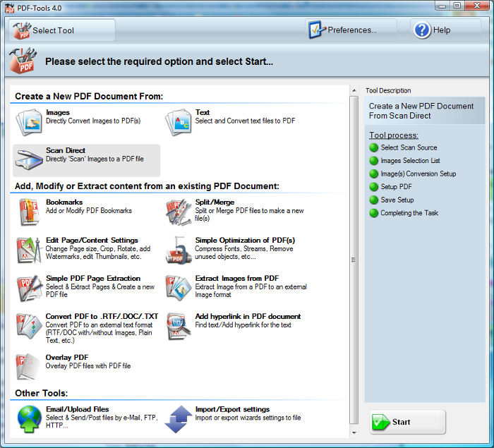This screenshot has height=448, width=494.
Task: Select Extract Images from PDF title
Action: [237, 279]
